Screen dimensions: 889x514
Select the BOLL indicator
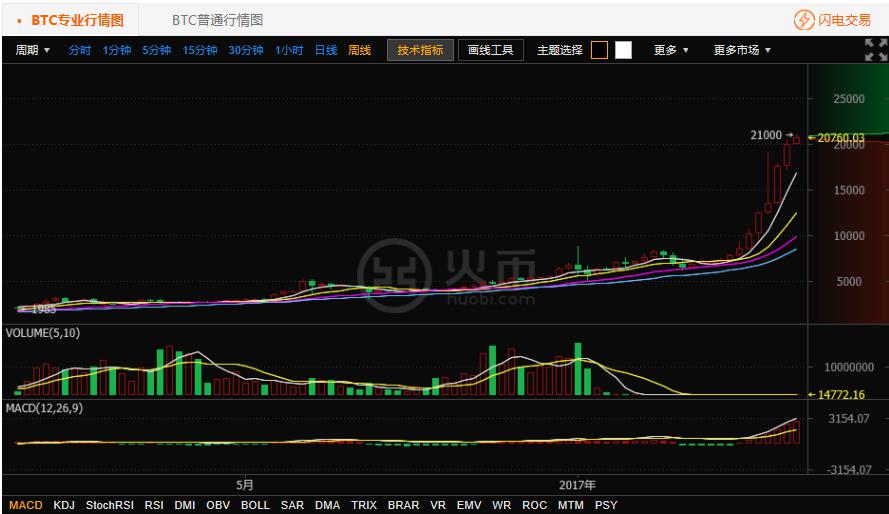tap(255, 505)
